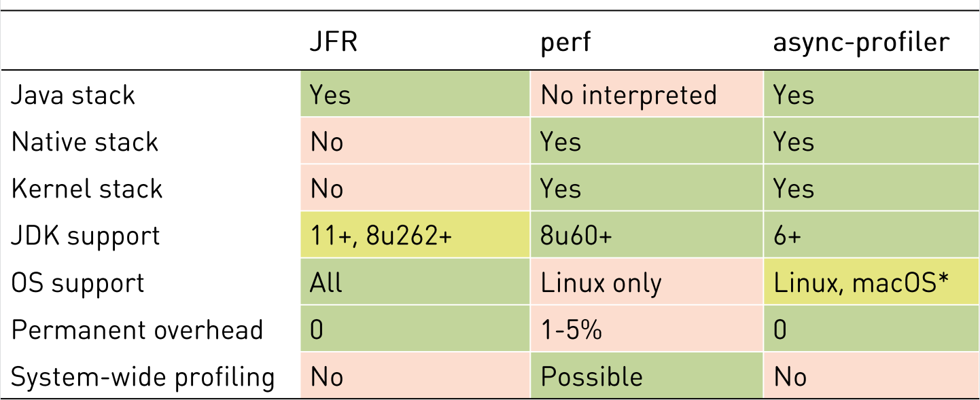Viewport: 980px width, 400px height.
Task: Select the "Linux, macOS*" cell
Action: (x=860, y=283)
